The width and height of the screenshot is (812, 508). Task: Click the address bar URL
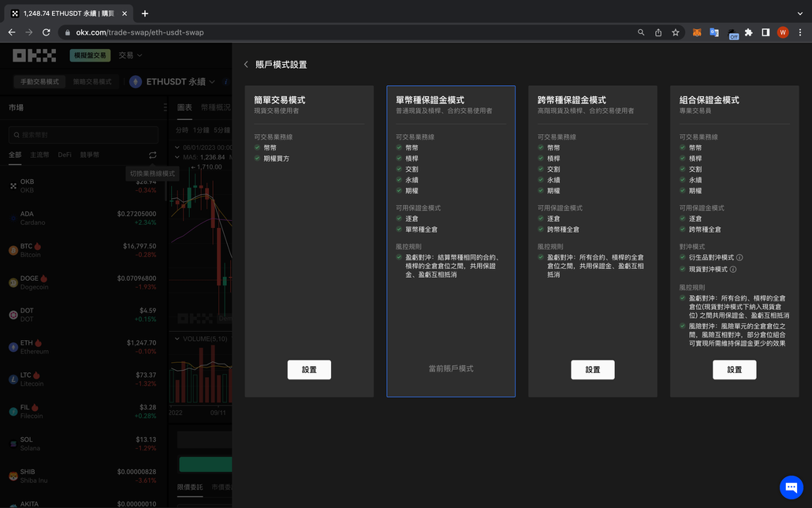click(x=140, y=32)
